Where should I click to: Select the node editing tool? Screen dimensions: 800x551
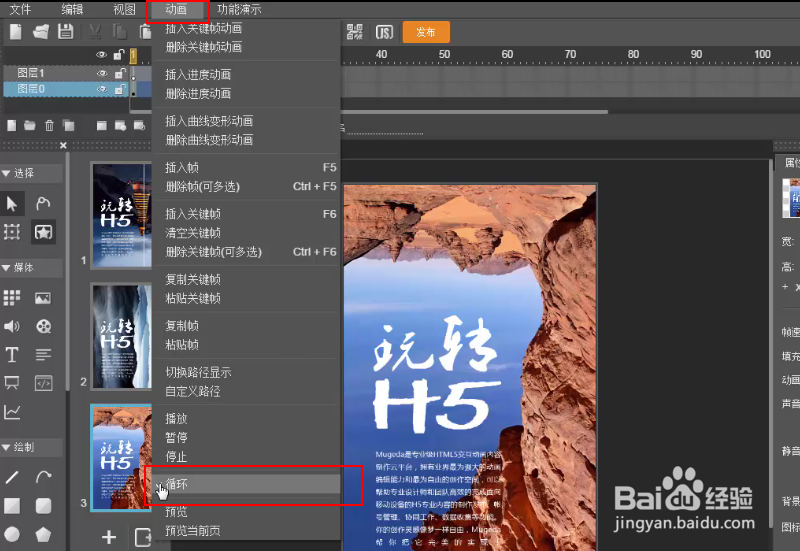point(43,204)
